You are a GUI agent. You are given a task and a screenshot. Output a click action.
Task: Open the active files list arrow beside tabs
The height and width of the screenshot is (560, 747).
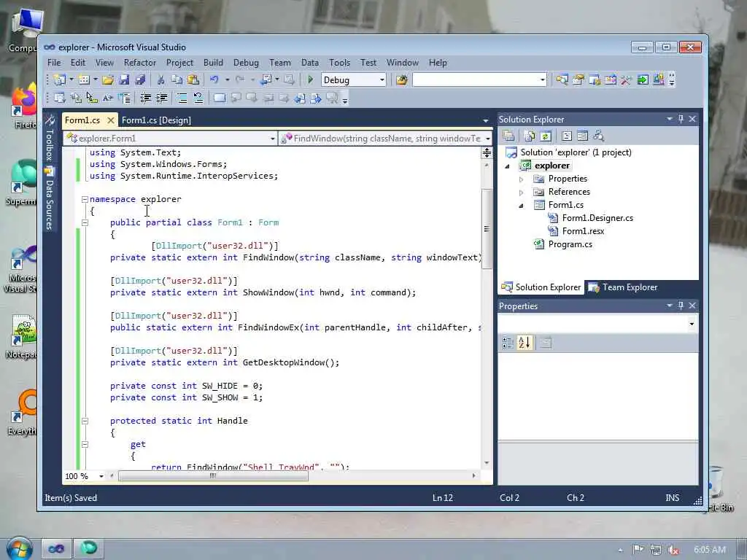(x=485, y=120)
